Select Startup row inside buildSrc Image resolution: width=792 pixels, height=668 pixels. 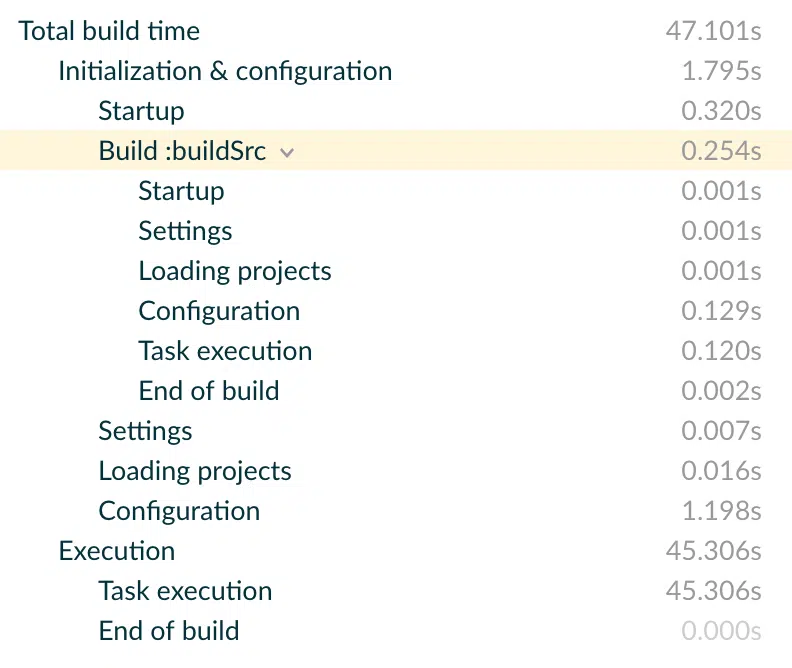point(396,190)
